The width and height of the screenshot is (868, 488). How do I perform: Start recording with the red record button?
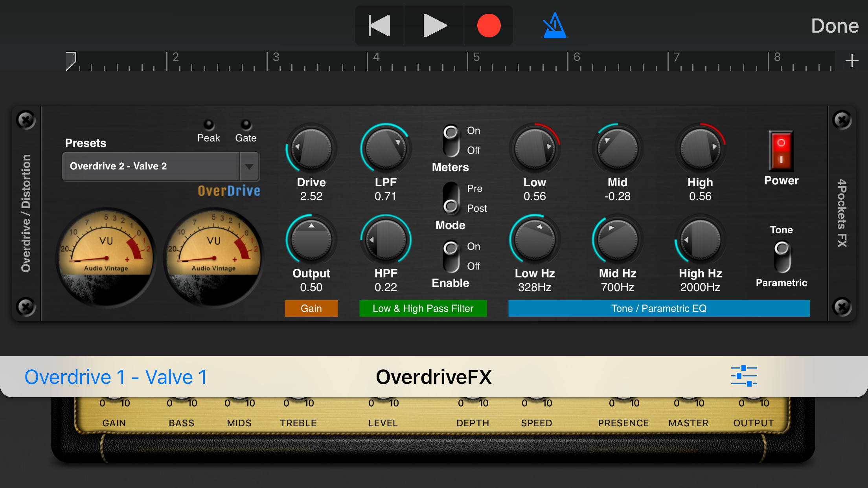click(x=489, y=26)
